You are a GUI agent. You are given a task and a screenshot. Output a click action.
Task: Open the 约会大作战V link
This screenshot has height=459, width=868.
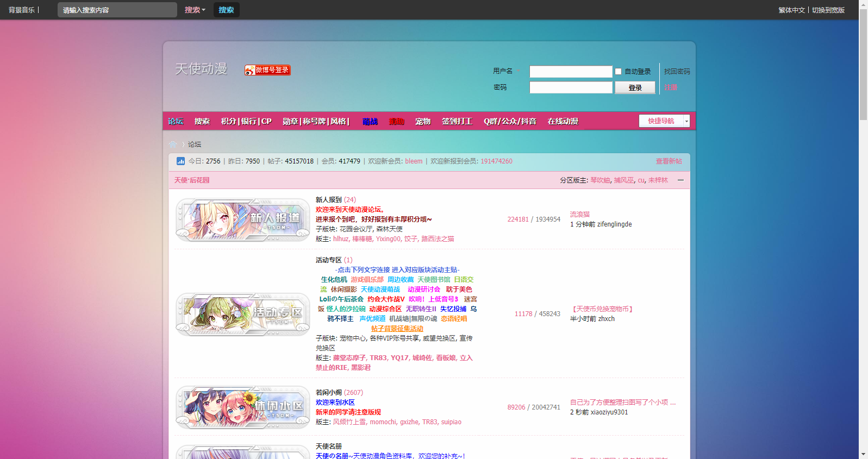coord(386,299)
